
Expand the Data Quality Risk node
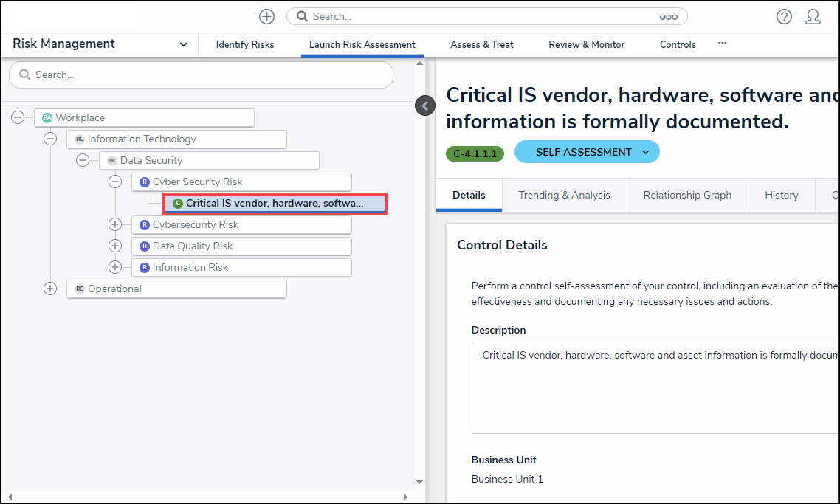[115, 246]
